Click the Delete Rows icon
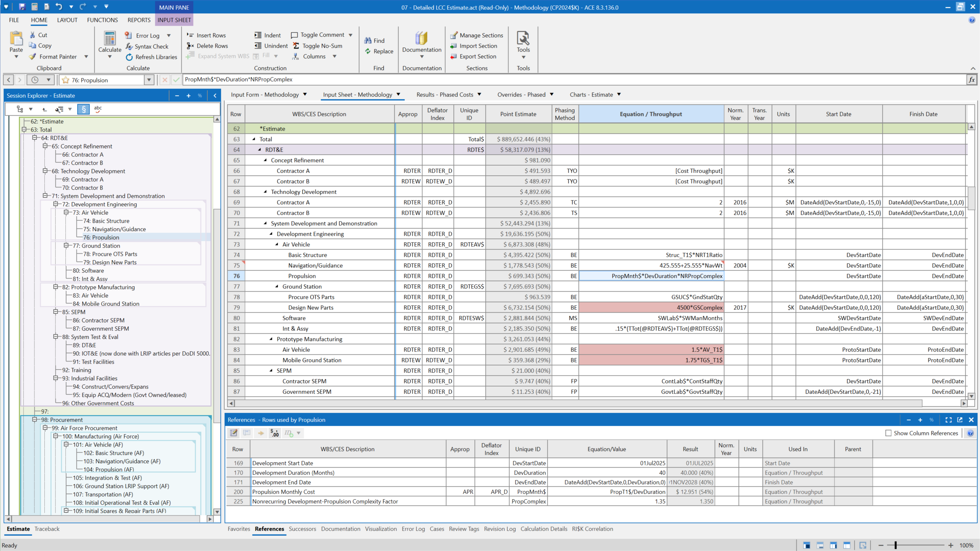Image resolution: width=980 pixels, height=551 pixels. point(190,46)
